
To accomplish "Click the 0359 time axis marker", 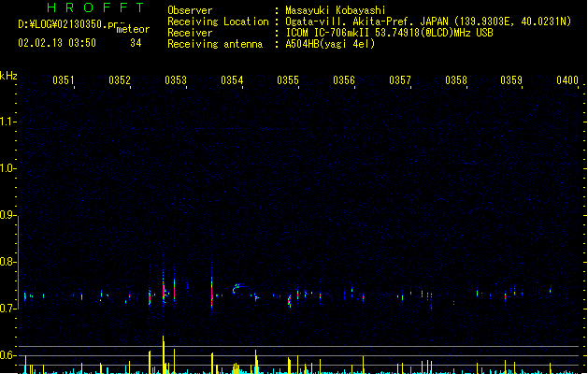I will 511,79.
